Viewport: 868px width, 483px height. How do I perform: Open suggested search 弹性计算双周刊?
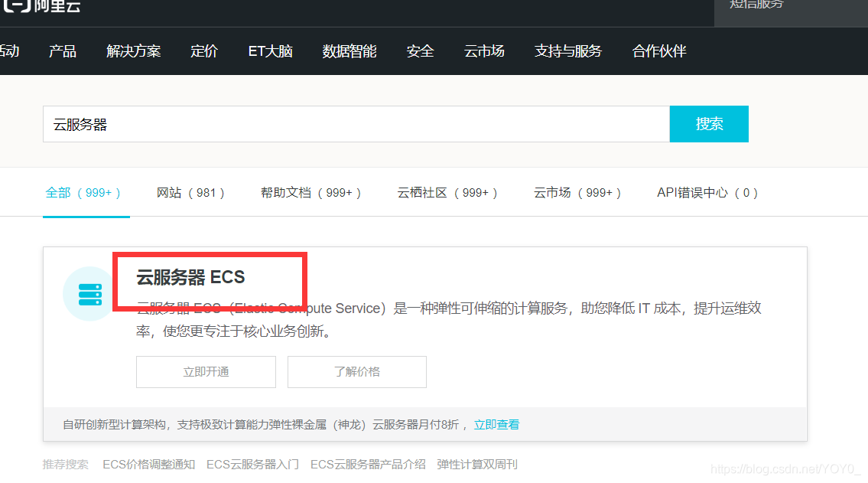(x=477, y=465)
